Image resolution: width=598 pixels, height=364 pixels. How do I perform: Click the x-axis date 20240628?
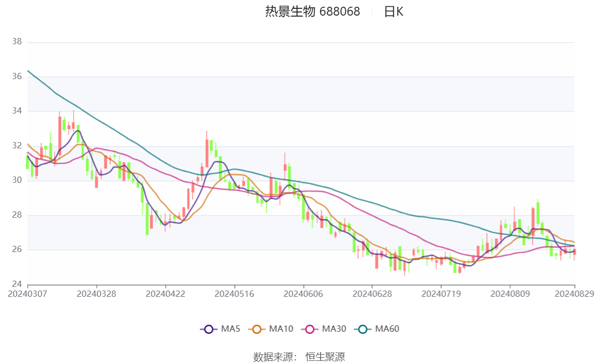pos(372,294)
